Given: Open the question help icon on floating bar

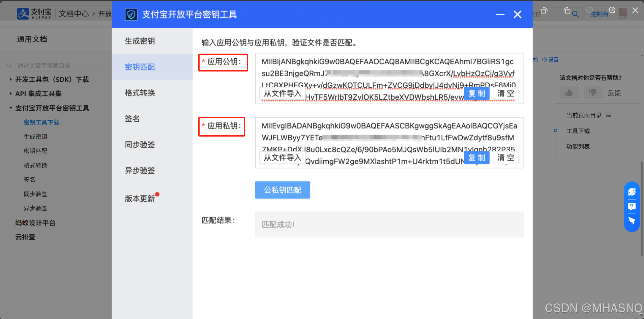Looking at the screenshot, I should [x=632, y=206].
